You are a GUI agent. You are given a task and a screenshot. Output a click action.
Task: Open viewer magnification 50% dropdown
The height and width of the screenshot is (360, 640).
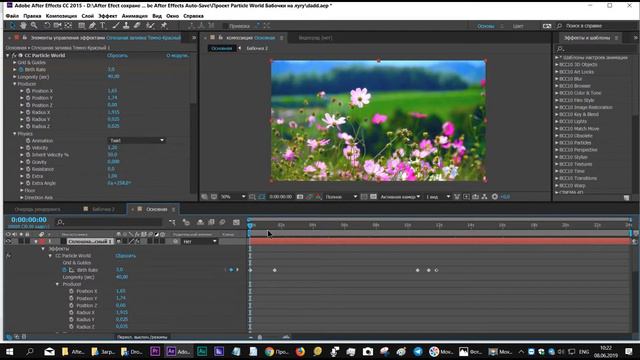233,197
